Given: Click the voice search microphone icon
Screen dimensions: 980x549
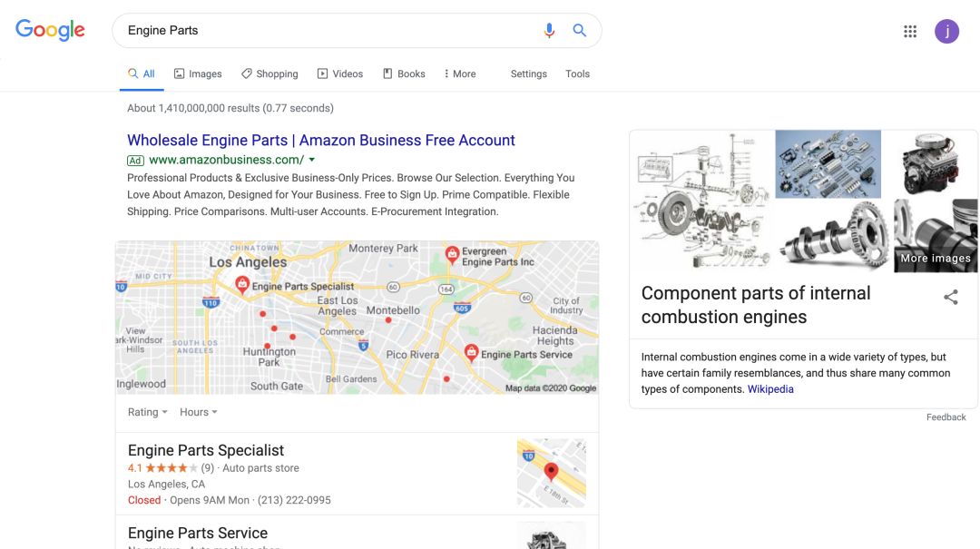Looking at the screenshot, I should [x=549, y=31].
